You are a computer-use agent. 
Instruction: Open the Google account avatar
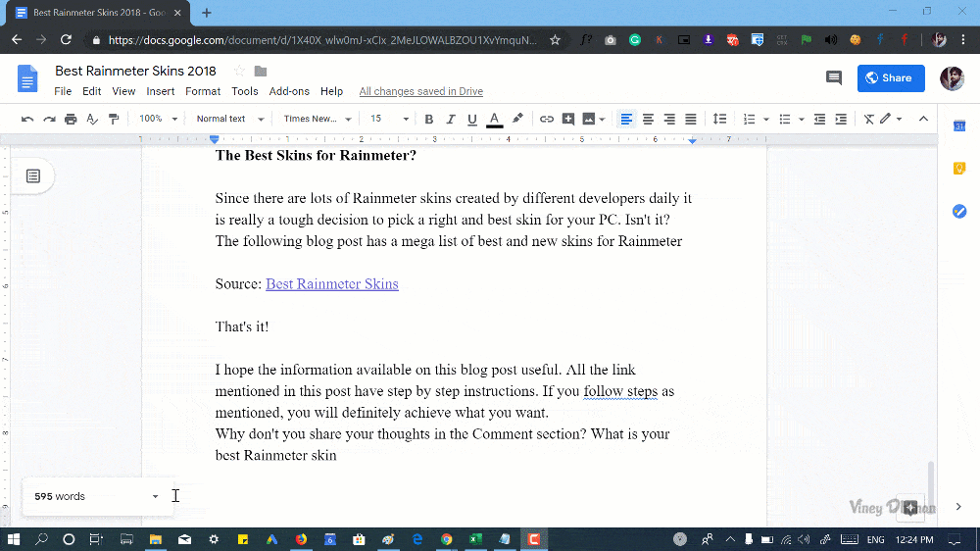(952, 78)
